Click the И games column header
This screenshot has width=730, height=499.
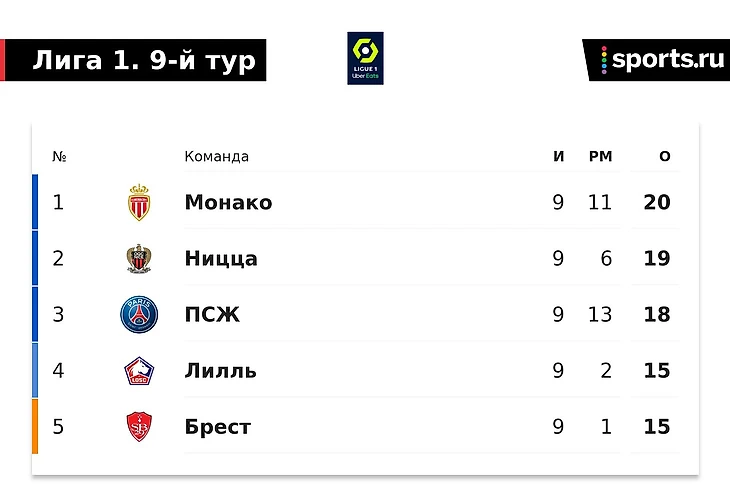pyautogui.click(x=558, y=157)
